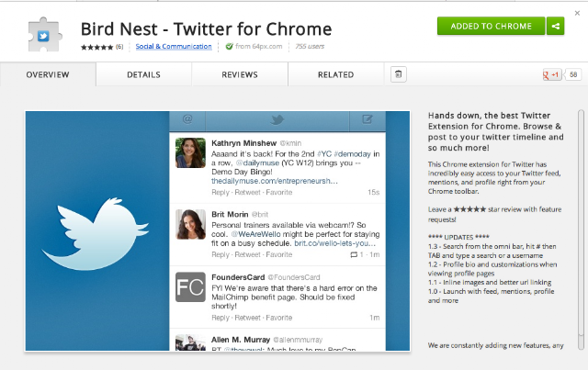Image resolution: width=588 pixels, height=370 pixels.
Task: Click the @ mentions icon in screenshot
Action: tap(187, 119)
